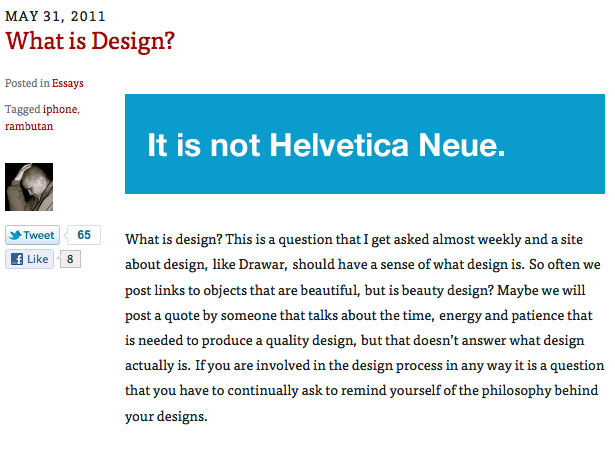Image resolution: width=615 pixels, height=450 pixels.
Task: Click the Like count box showing 8
Action: (70, 259)
